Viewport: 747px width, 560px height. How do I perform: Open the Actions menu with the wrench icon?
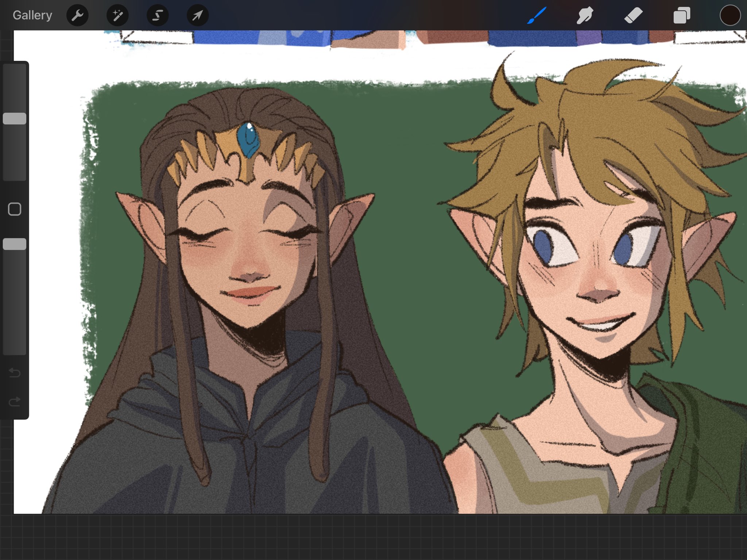coord(78,15)
